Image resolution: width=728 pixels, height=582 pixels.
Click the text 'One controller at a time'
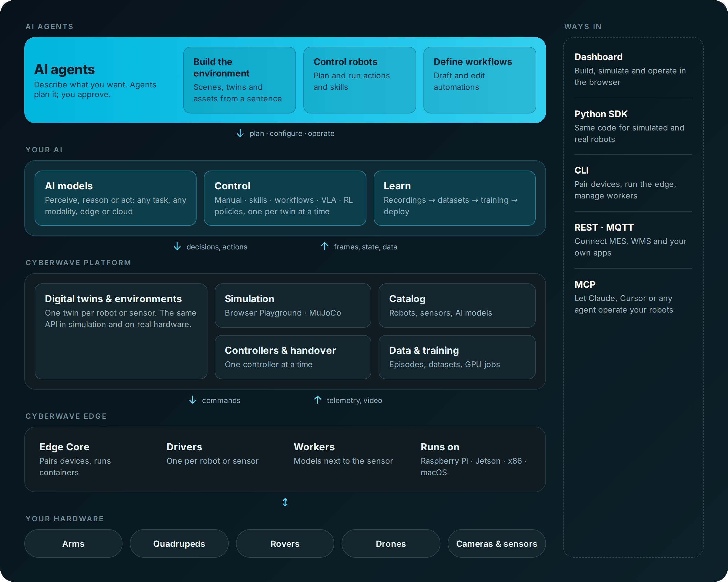click(x=268, y=364)
